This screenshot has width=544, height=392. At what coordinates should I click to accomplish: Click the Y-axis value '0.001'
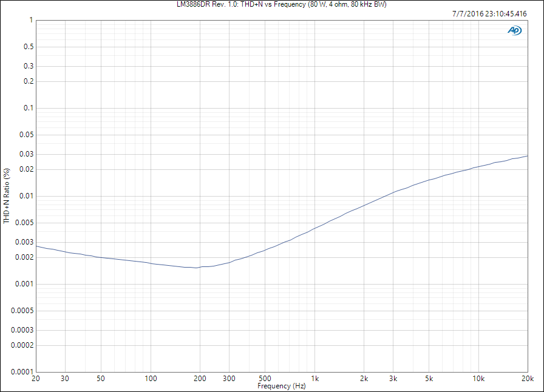(x=25, y=284)
